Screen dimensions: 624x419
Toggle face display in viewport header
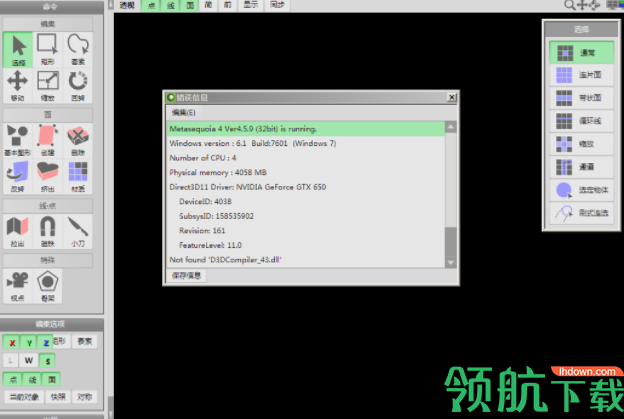(x=190, y=5)
